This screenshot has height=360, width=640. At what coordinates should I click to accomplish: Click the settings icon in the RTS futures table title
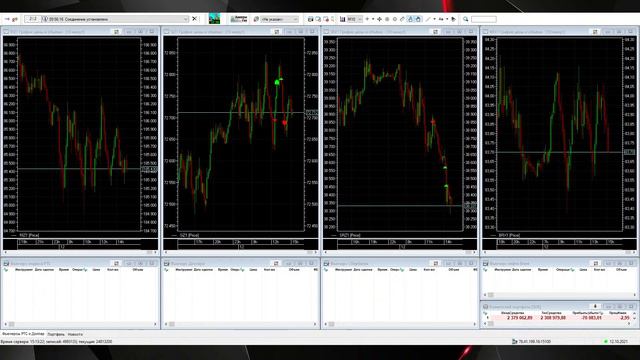pos(116,263)
